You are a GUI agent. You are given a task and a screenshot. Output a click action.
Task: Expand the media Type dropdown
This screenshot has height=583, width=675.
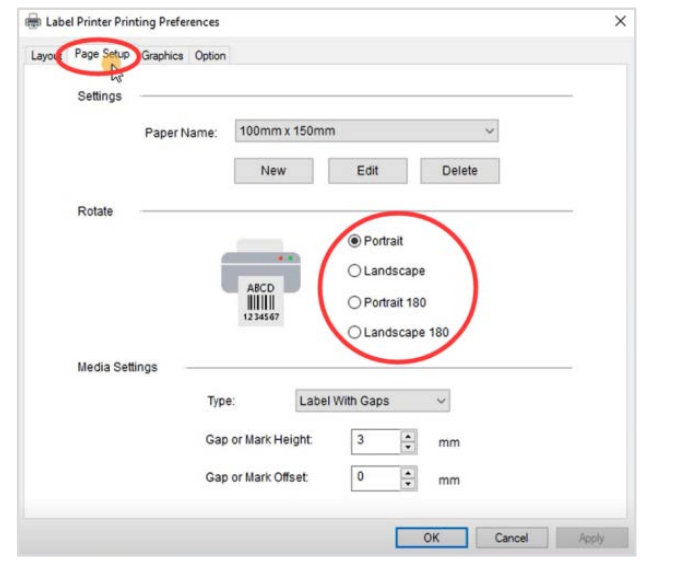(x=372, y=401)
